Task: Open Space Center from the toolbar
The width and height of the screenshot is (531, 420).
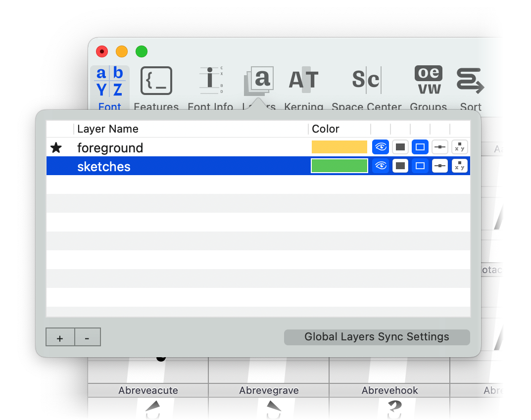Action: click(x=366, y=81)
